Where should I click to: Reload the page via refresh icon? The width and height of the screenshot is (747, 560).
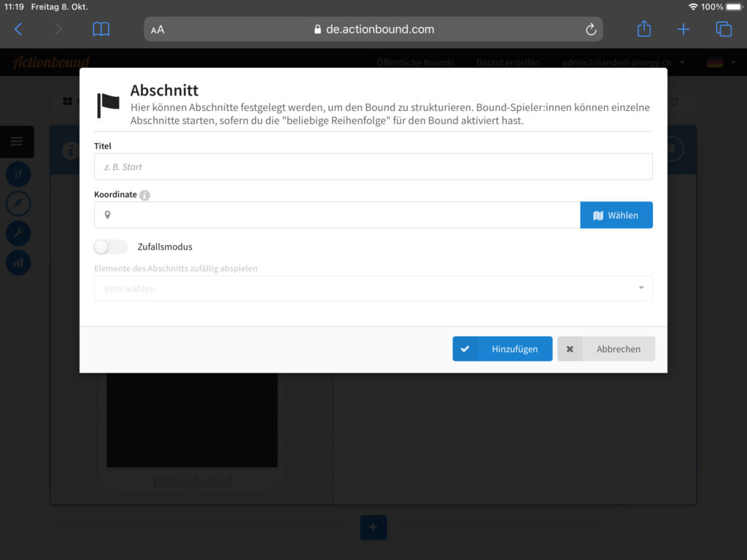[591, 29]
